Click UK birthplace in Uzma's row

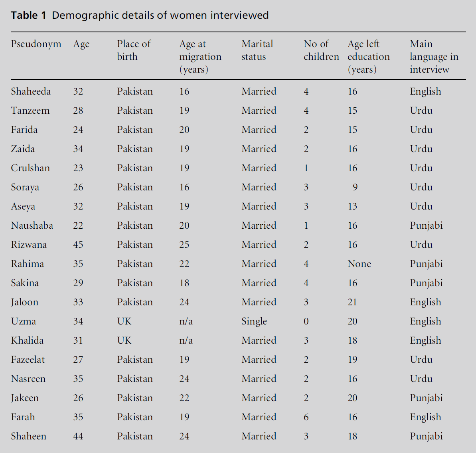(x=124, y=321)
